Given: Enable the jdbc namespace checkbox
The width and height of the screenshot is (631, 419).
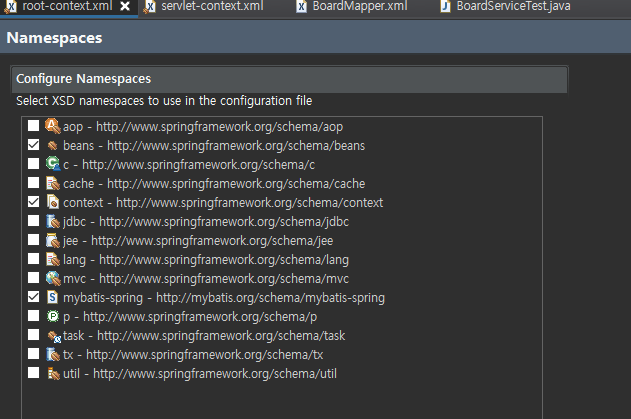Looking at the screenshot, I should point(33,221).
